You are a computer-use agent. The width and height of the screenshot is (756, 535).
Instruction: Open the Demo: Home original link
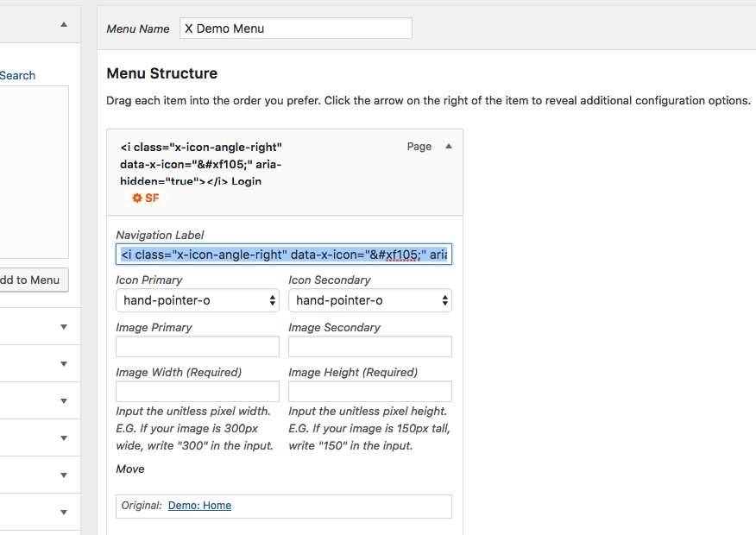(x=199, y=506)
